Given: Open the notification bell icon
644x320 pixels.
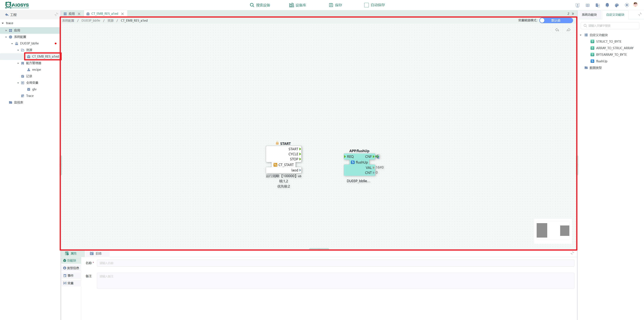Looking at the screenshot, I should click(x=607, y=5).
